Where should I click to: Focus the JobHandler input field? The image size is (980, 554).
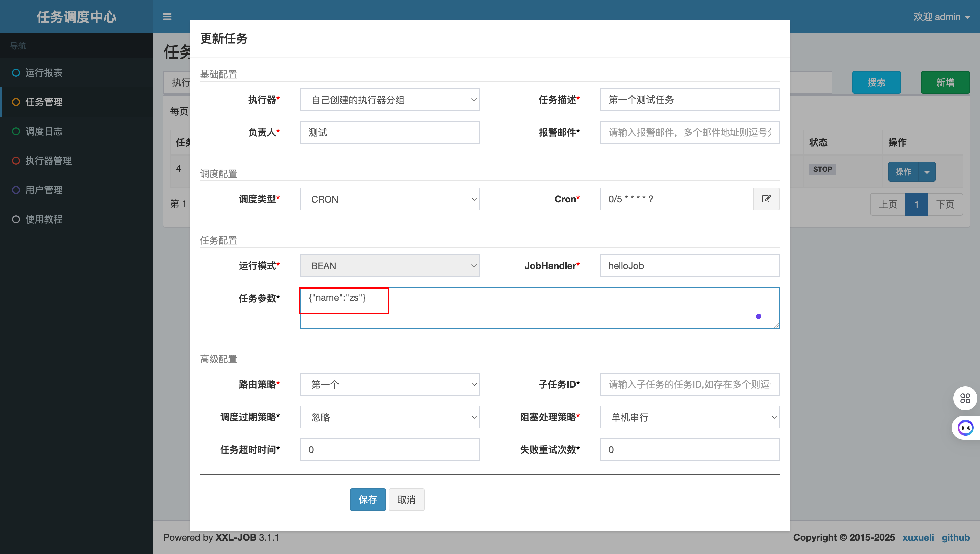[x=690, y=266]
